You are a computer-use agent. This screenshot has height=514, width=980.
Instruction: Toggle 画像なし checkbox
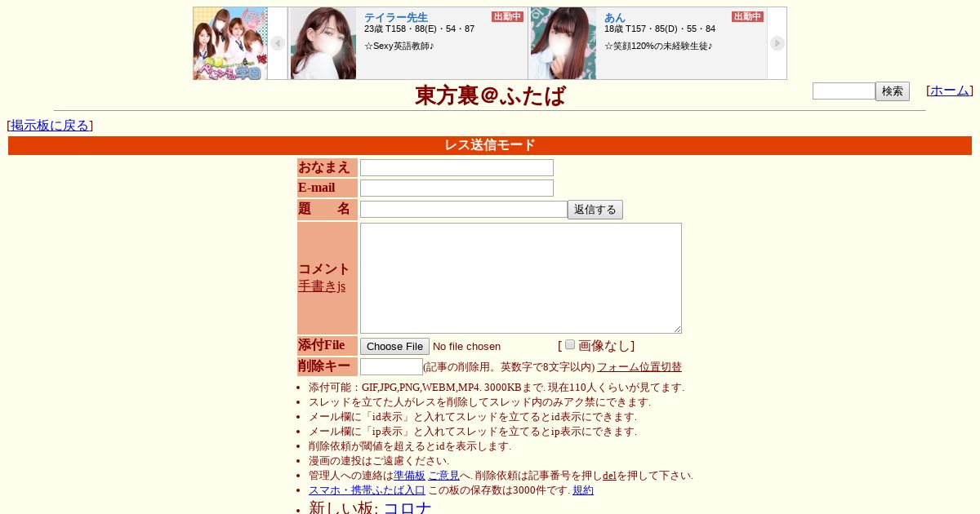pyautogui.click(x=570, y=344)
